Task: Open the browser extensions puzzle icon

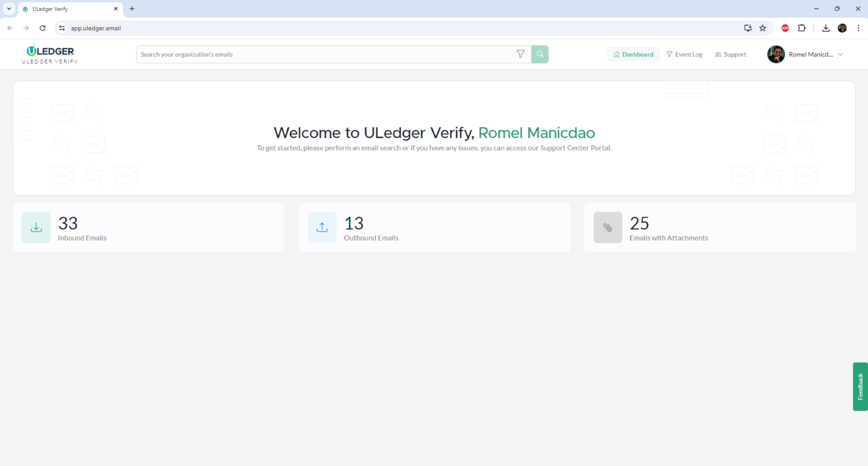Action: [x=802, y=28]
